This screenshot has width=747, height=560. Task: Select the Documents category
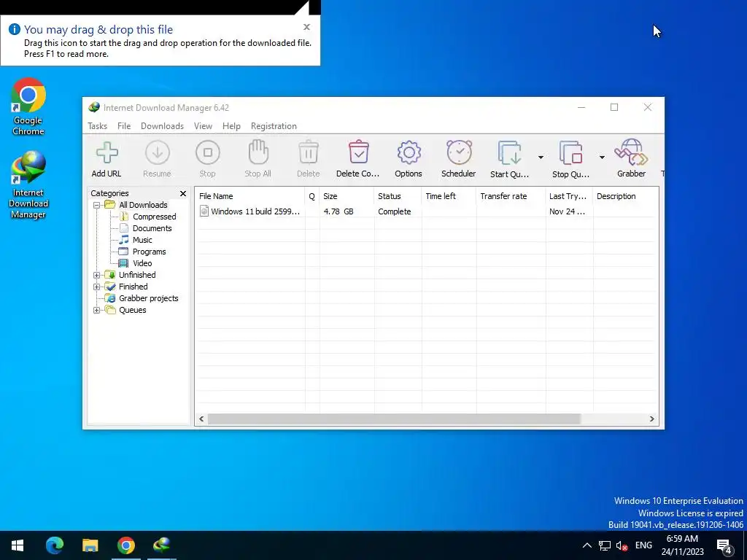[x=152, y=228]
